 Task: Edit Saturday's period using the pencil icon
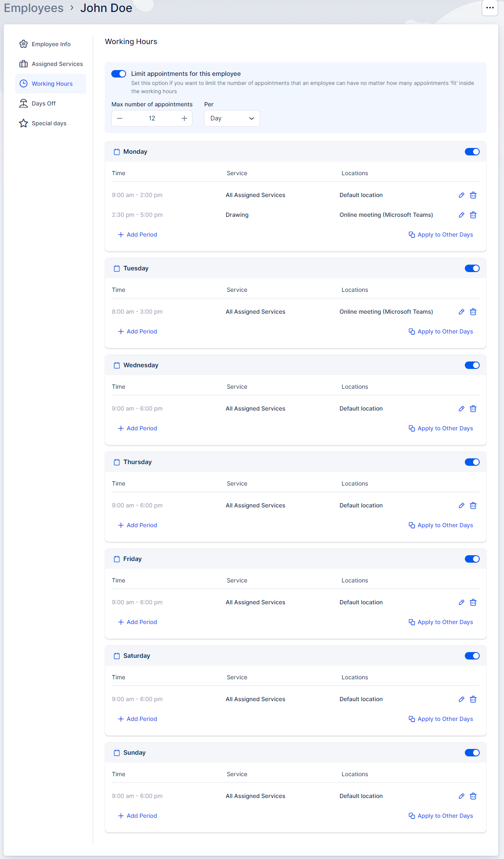tap(461, 699)
